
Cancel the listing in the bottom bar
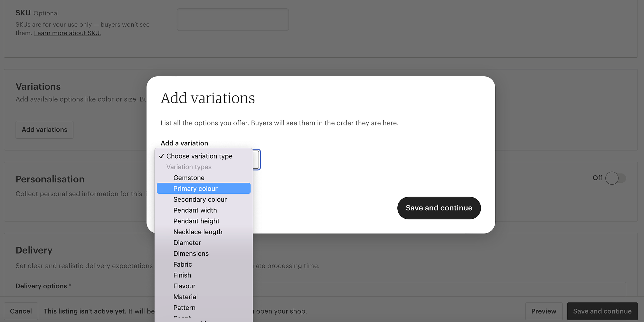21,311
